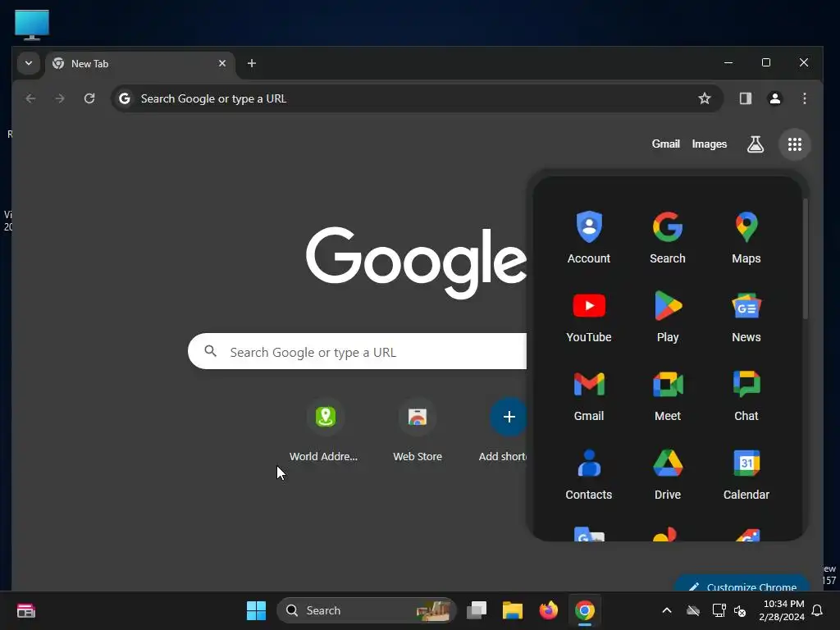Open Maps from the apps panel
The width and height of the screenshot is (840, 630).
tap(746, 237)
